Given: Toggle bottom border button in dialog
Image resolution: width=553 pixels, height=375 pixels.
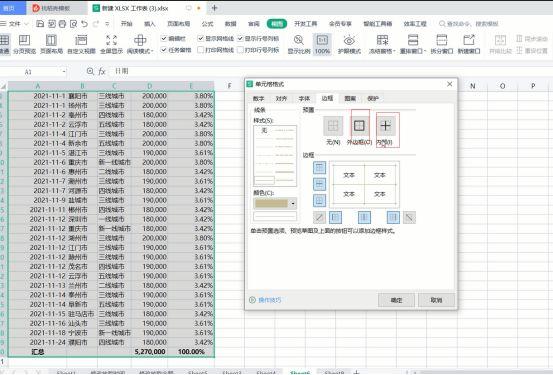Looking at the screenshot, I should pyautogui.click(x=320, y=200).
